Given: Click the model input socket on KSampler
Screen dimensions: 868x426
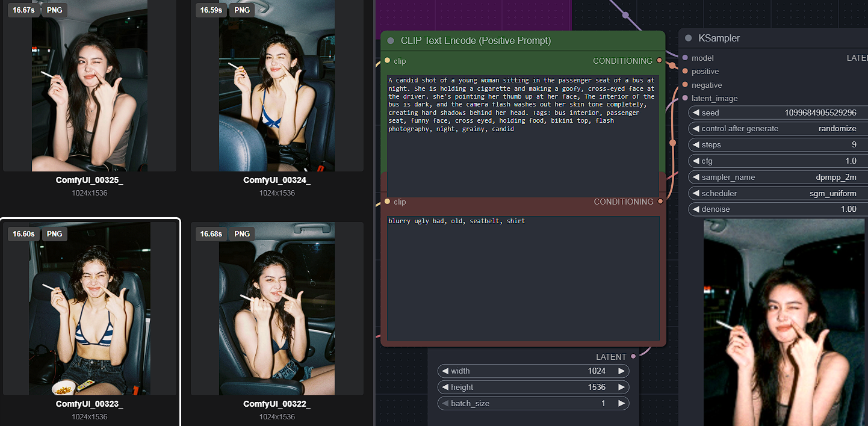Looking at the screenshot, I should click(x=685, y=58).
